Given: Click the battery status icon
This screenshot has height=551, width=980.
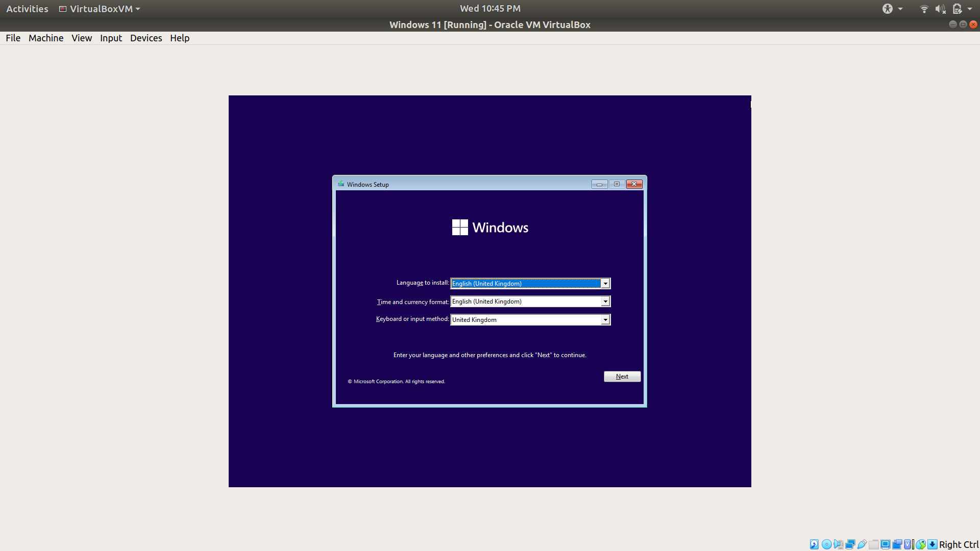Looking at the screenshot, I should point(957,9).
